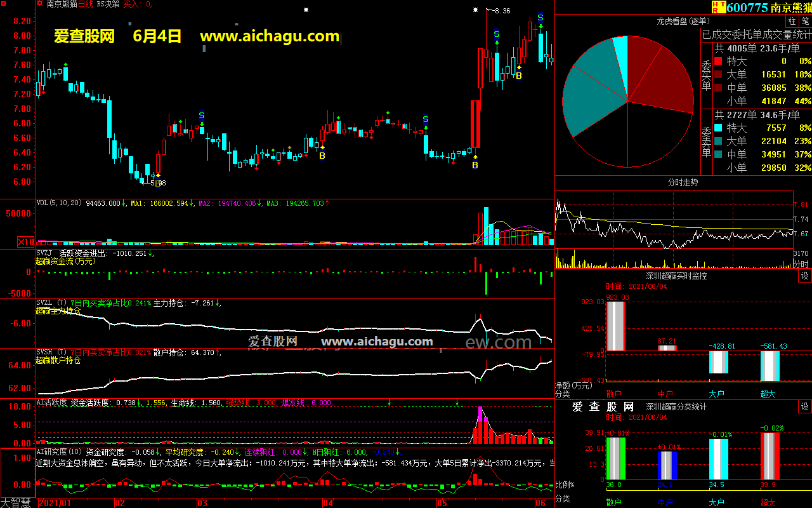
Task: Click the green 散户 36.0 ratio bar
Action: click(616, 458)
